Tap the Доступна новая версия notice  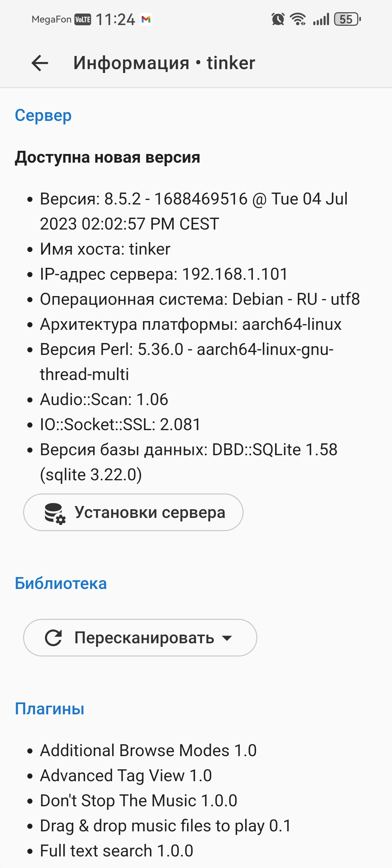pyautogui.click(x=107, y=157)
